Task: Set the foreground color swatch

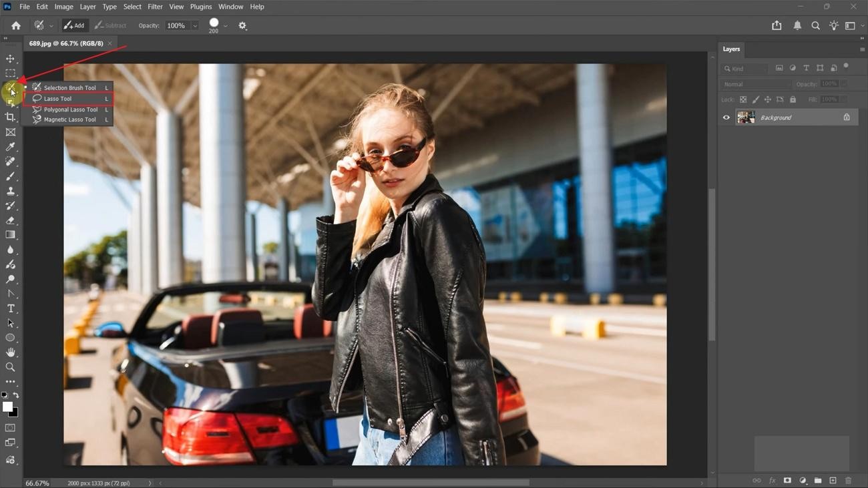Action: pyautogui.click(x=7, y=407)
